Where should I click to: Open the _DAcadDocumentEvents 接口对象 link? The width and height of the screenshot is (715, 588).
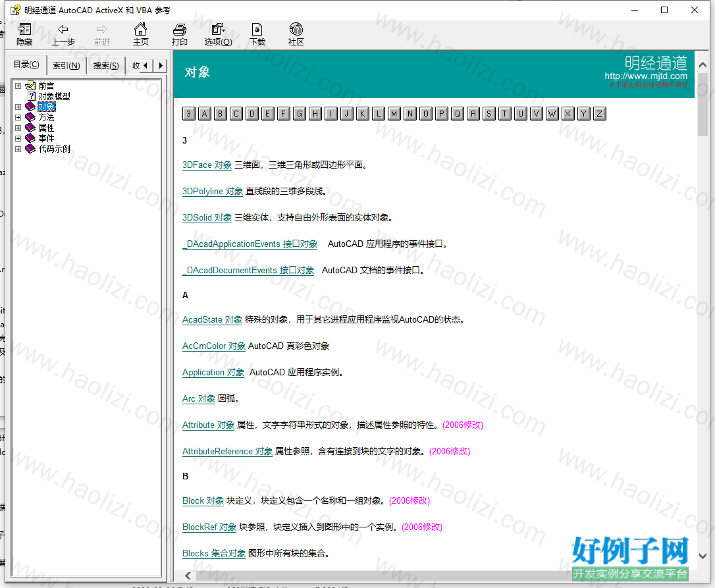click(x=248, y=270)
